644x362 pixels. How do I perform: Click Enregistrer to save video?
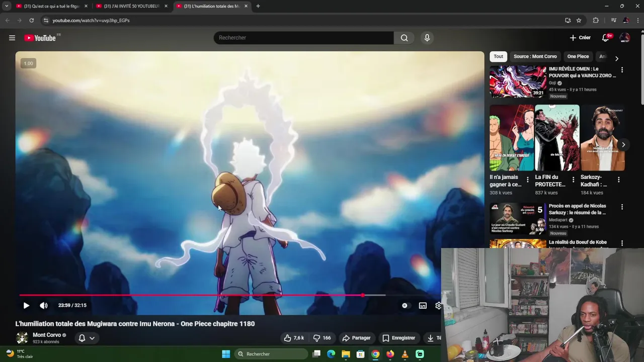tap(398, 338)
